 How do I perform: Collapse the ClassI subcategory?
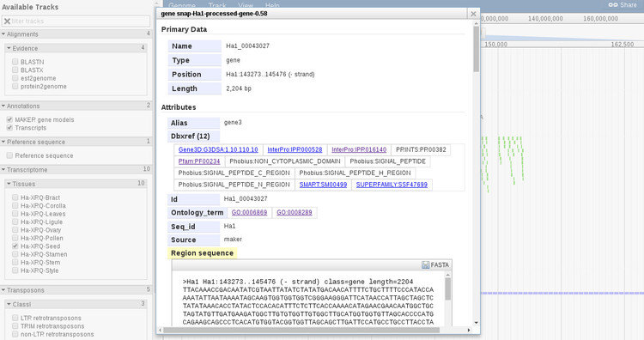(x=76, y=304)
